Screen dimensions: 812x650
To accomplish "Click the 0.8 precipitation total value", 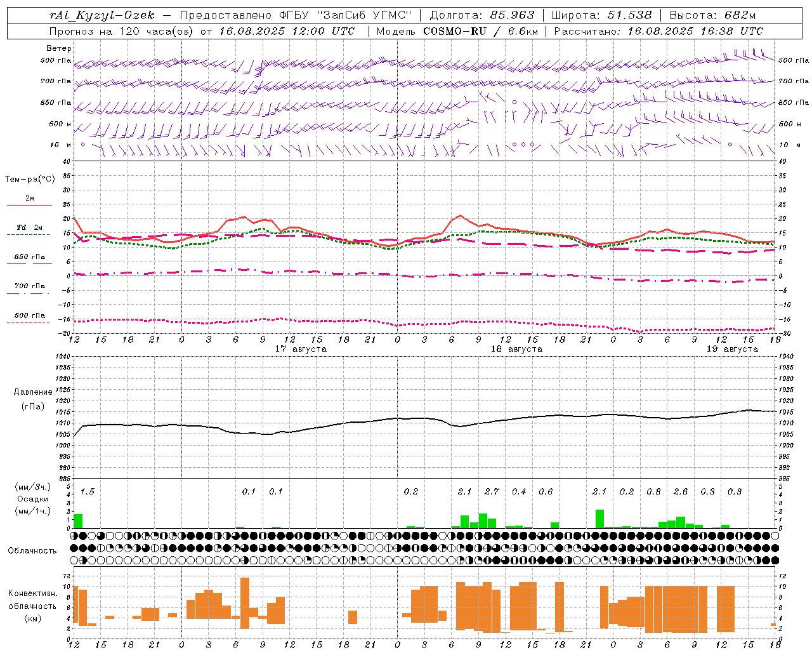I will [653, 492].
